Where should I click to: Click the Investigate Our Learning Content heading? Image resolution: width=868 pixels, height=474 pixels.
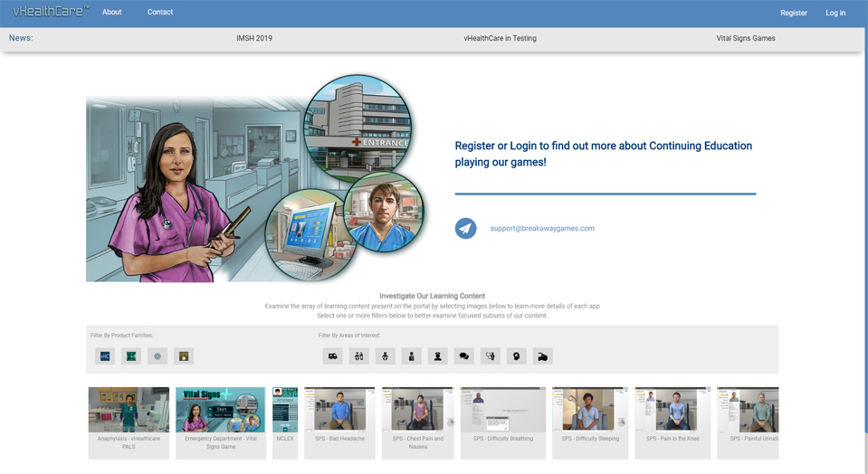pos(433,296)
